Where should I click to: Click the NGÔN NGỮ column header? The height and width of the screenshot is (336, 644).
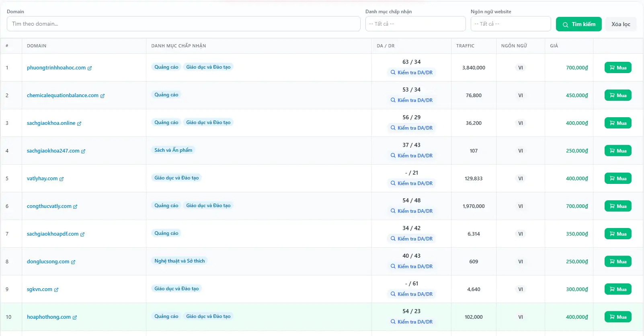pyautogui.click(x=514, y=46)
